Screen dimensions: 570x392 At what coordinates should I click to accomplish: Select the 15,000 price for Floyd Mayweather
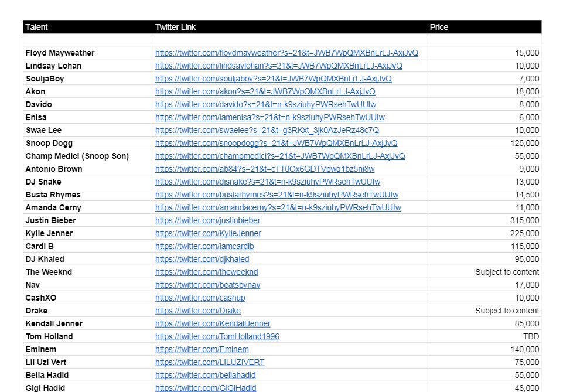[484, 53]
